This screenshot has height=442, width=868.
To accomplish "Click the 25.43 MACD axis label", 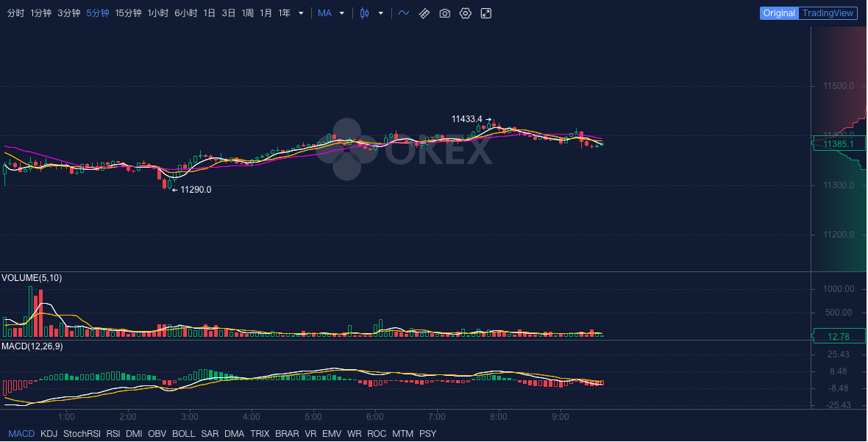I will [x=839, y=354].
